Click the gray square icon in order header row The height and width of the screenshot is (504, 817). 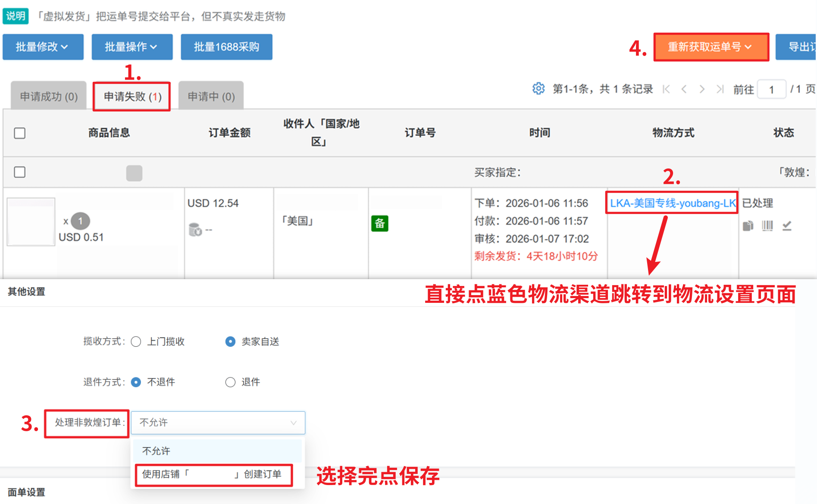[134, 173]
